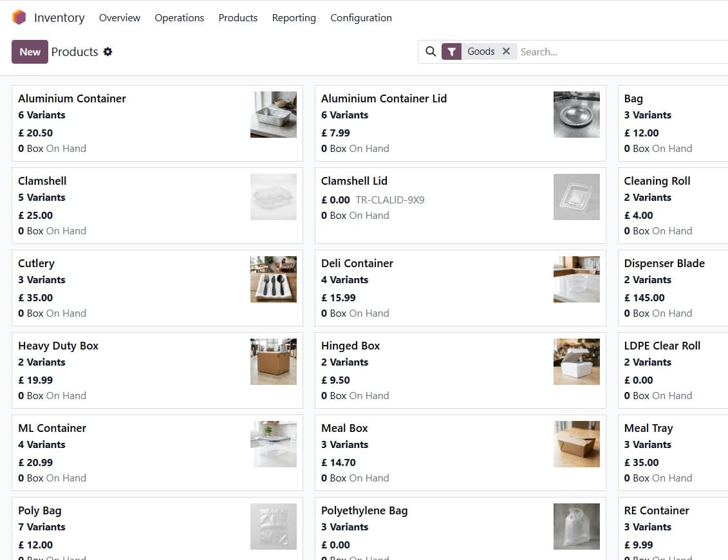Image resolution: width=728 pixels, height=560 pixels.
Task: Click the Inventory app logo icon
Action: (x=19, y=17)
